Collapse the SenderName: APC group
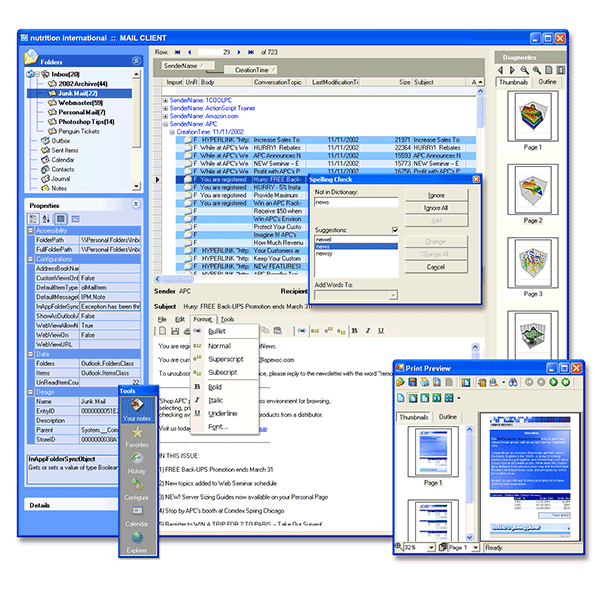 click(165, 124)
